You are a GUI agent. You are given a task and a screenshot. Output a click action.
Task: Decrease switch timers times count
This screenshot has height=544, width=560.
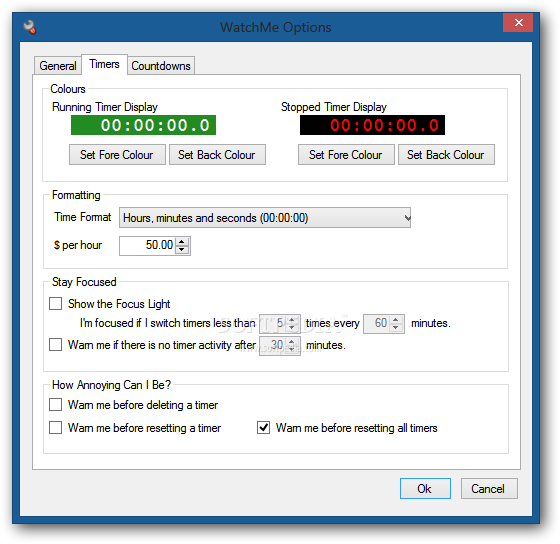292,328
